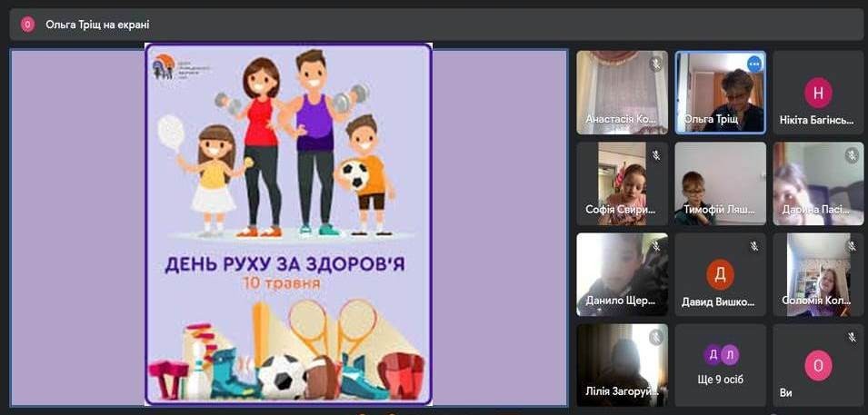
Task: Click the muted mic icon on Дарина's tile
Action: [x=852, y=155]
